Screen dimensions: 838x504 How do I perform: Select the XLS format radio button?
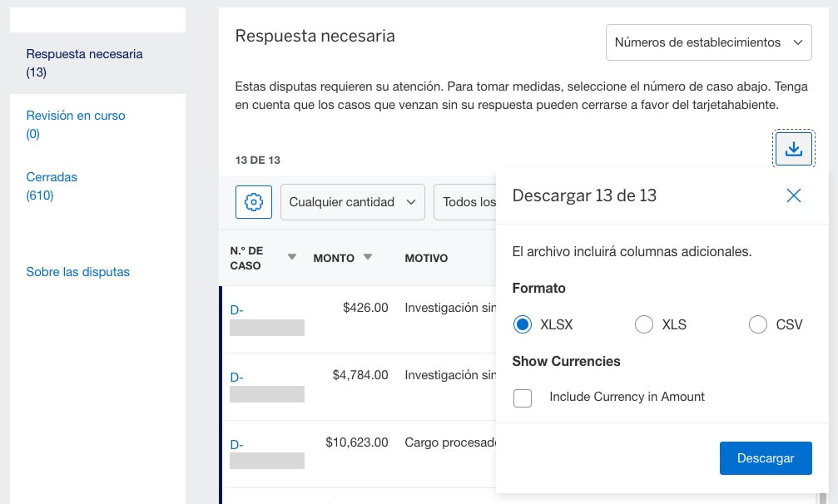point(644,324)
